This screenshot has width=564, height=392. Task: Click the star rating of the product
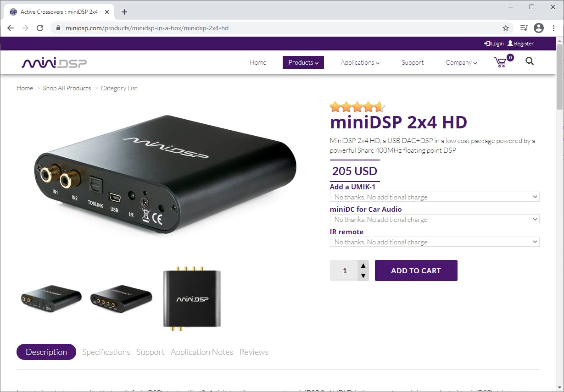[x=357, y=107]
